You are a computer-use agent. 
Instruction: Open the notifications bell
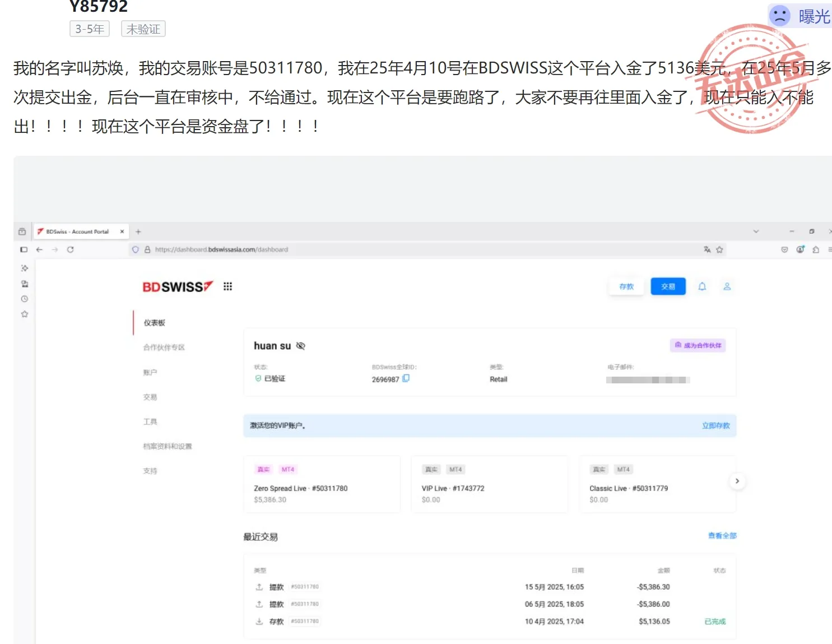point(702,286)
